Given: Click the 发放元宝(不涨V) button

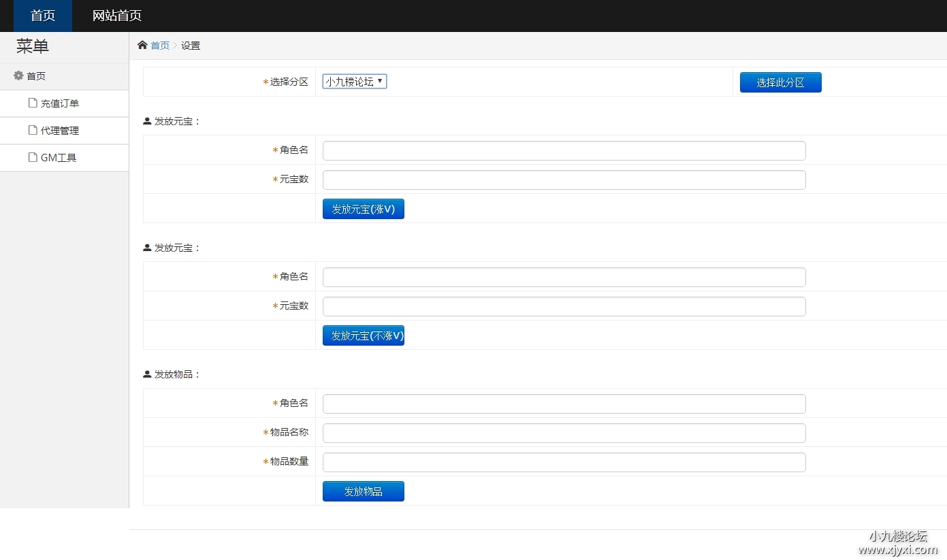Looking at the screenshot, I should click(x=363, y=335).
